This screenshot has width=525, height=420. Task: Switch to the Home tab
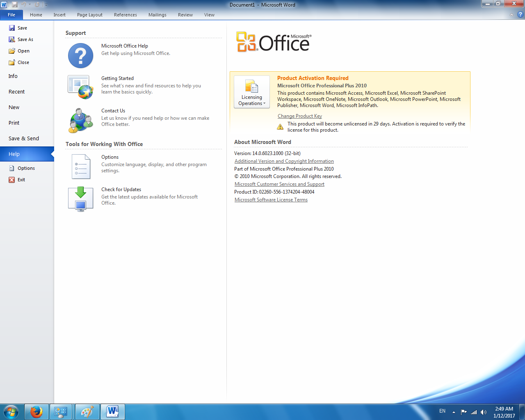(x=36, y=15)
